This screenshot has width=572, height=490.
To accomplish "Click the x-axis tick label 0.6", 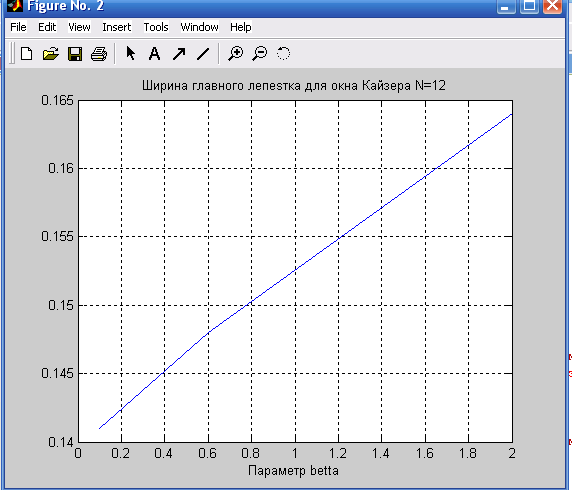I will (x=208, y=454).
